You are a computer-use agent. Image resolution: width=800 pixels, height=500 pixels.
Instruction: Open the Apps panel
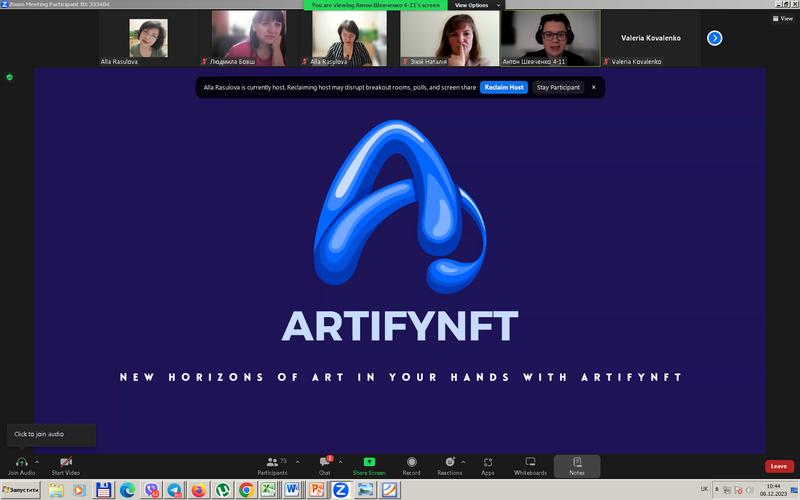pos(488,466)
